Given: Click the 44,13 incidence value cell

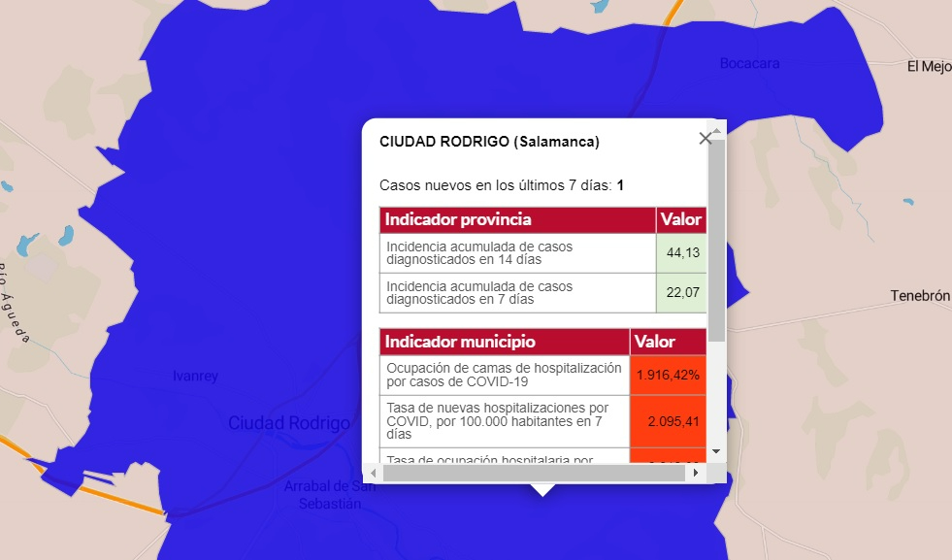Looking at the screenshot, I should [x=680, y=253].
